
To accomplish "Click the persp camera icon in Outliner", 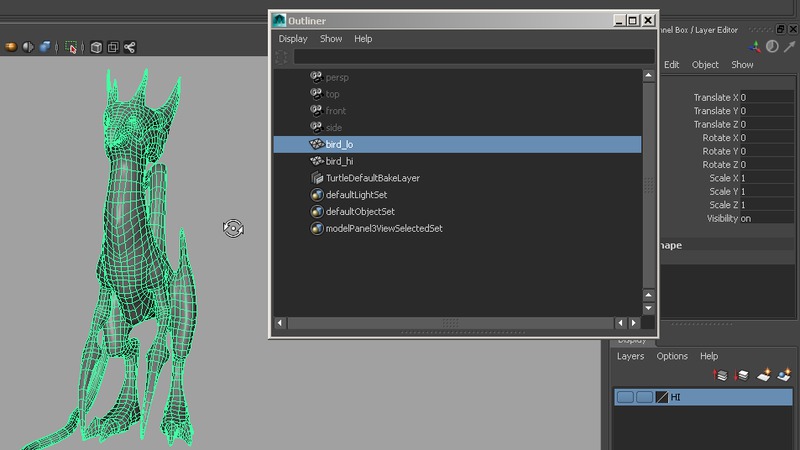I will pyautogui.click(x=316, y=77).
